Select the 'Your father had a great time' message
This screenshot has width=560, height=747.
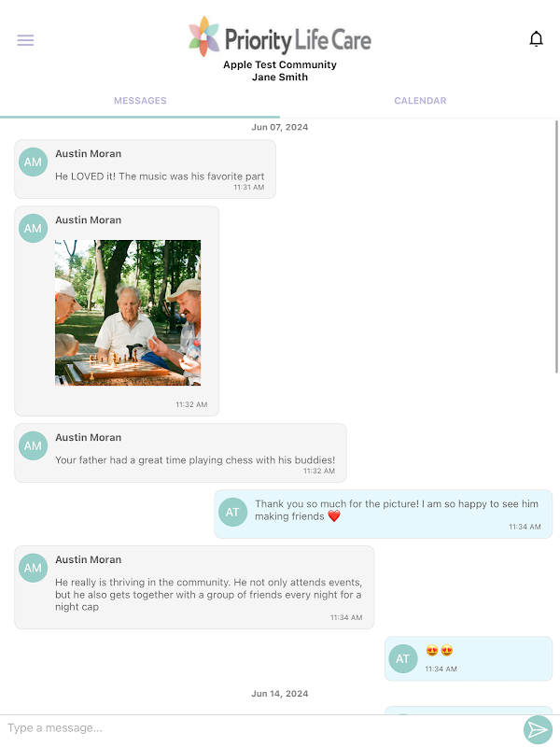point(180,453)
